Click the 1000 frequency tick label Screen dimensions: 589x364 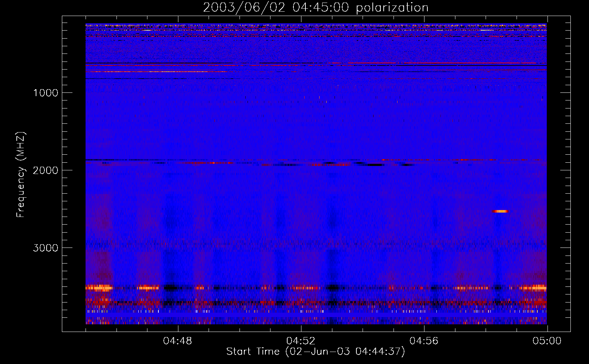46,93
